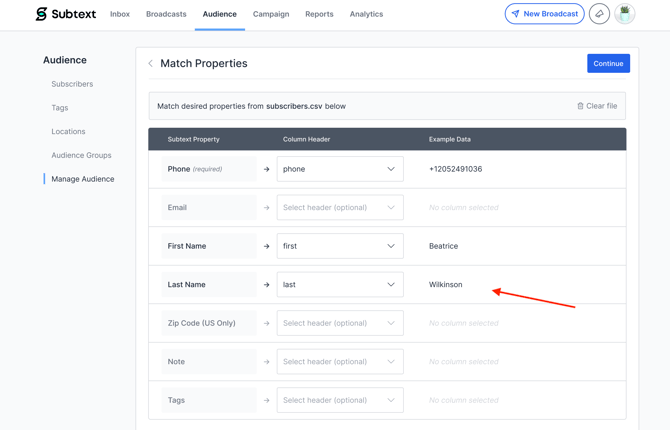Open the Phone column header dropdown
This screenshot has height=430, width=670.
pyautogui.click(x=339, y=169)
